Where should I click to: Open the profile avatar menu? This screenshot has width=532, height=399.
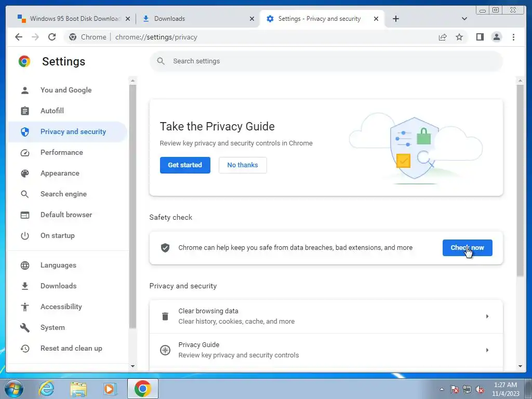click(496, 37)
